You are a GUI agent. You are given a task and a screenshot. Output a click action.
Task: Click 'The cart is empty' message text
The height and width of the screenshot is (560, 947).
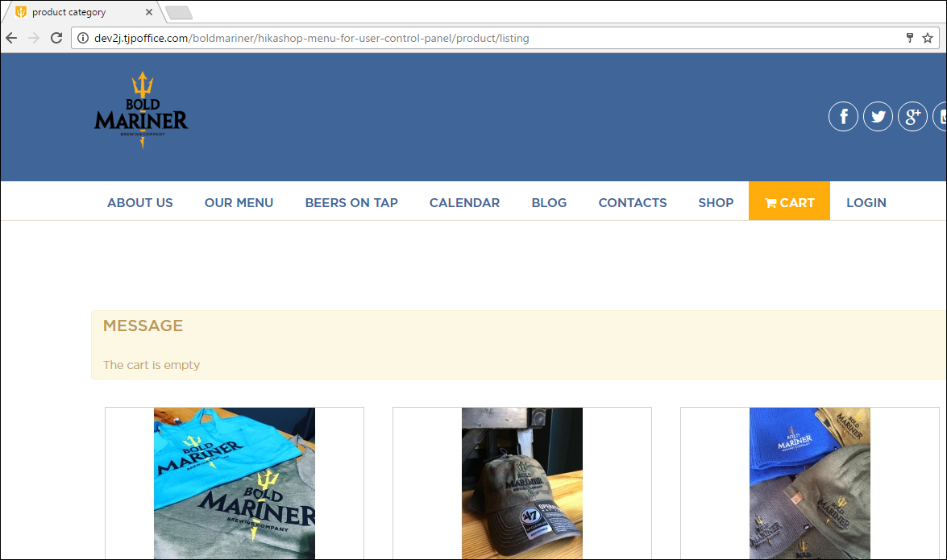pos(152,365)
